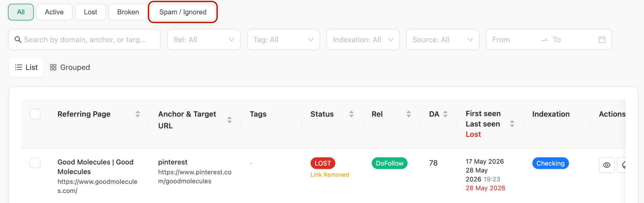Image resolution: width=644 pixels, height=203 pixels.
Task: Open the goodmolecules.com referring URL
Action: [97, 186]
